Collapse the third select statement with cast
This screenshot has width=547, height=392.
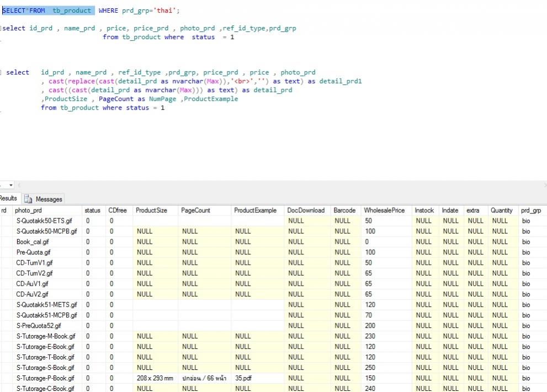[x=2, y=73]
